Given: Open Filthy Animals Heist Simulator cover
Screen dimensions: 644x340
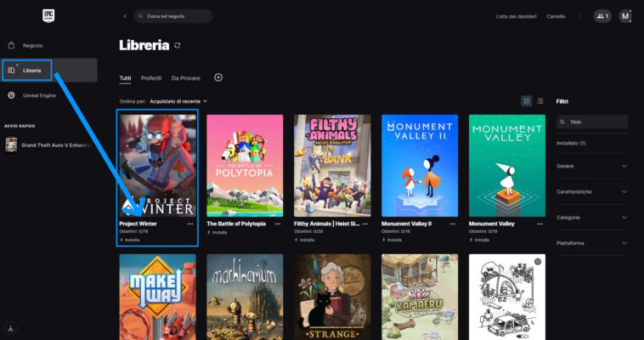Looking at the screenshot, I should pyautogui.click(x=332, y=166).
